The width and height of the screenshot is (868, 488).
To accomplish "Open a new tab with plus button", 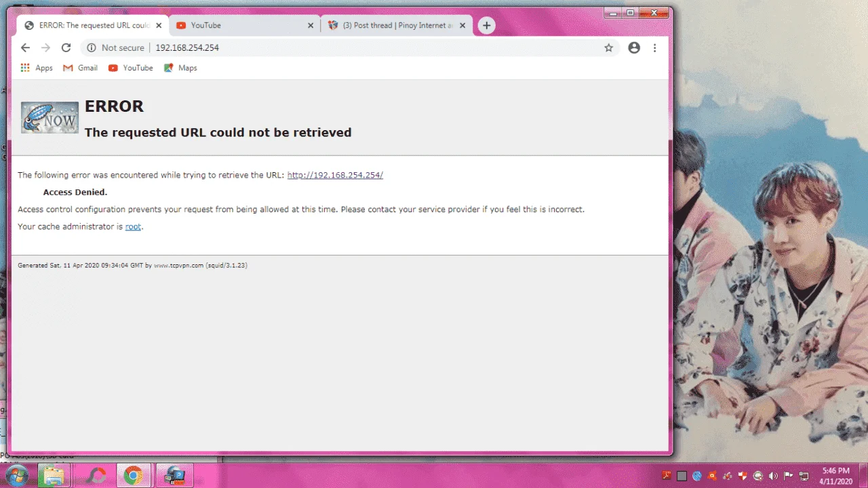I will [486, 25].
